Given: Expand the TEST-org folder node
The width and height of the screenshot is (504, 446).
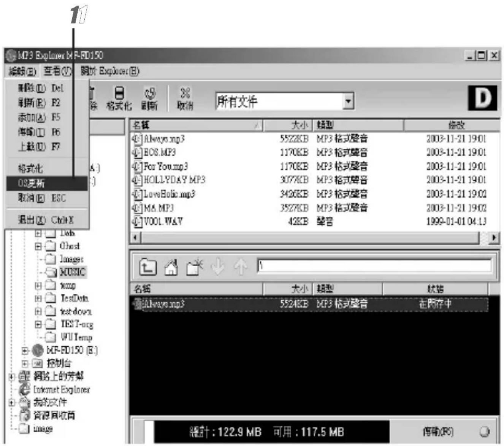Looking at the screenshot, I should (x=38, y=324).
